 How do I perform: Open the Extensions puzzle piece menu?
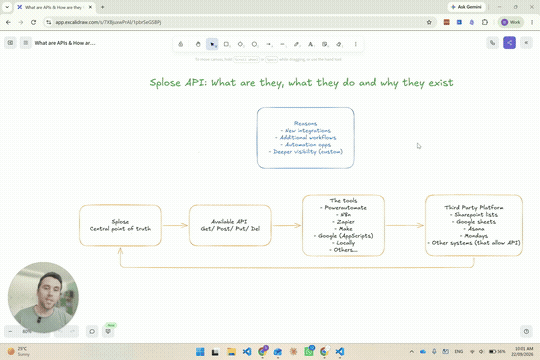485,22
